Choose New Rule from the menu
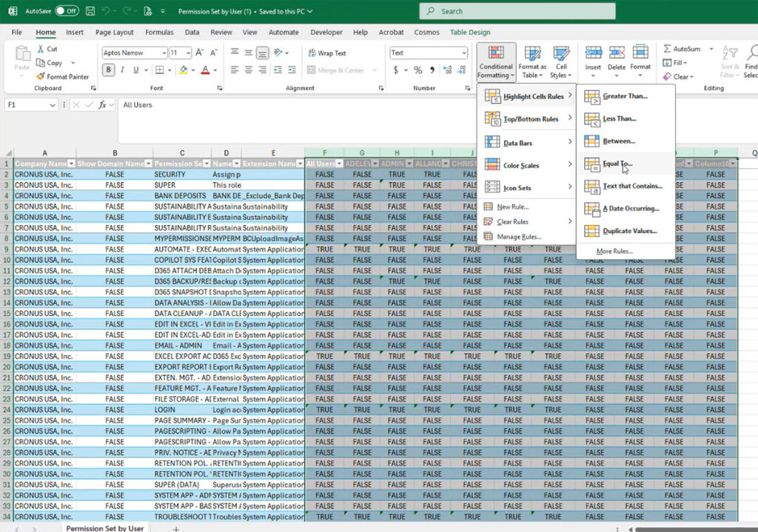Viewport: 758px width, 532px height. 527,207
